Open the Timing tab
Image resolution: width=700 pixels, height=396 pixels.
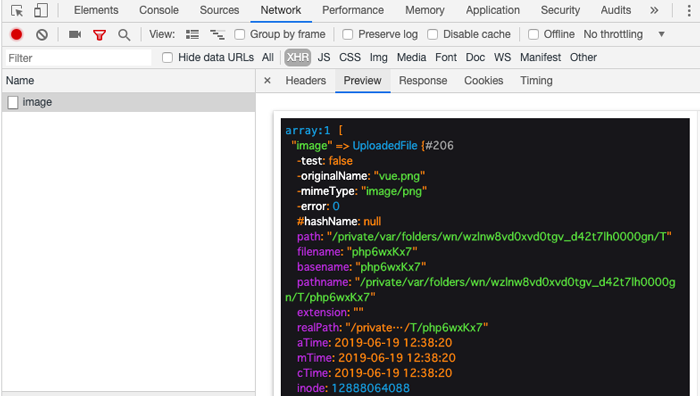[536, 80]
